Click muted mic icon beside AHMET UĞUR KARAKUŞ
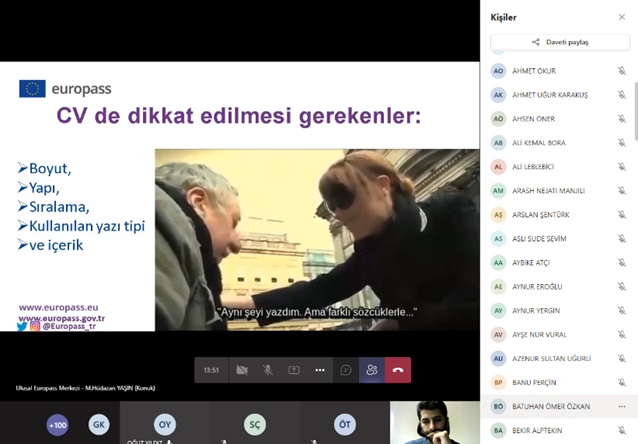638x444 pixels. pos(622,95)
